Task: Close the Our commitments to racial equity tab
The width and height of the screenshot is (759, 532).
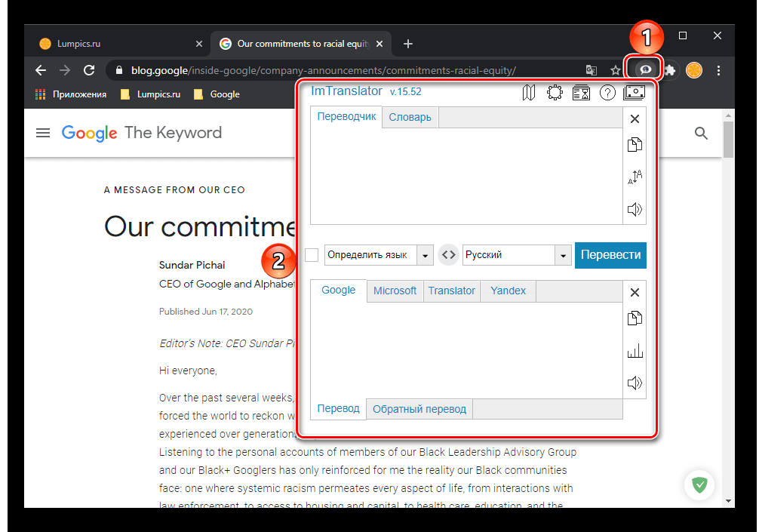Action: click(379, 44)
